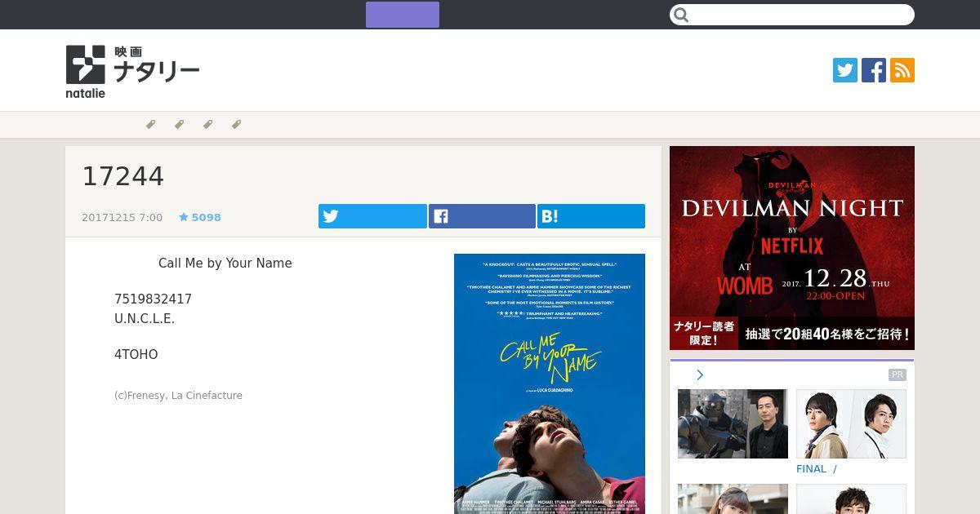Bookmark article with Hatena B! button
Image resolution: width=980 pixels, height=514 pixels.
(x=591, y=216)
